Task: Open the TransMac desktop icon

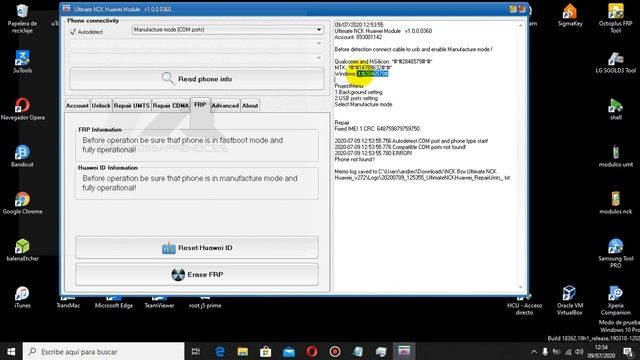Action: (x=68, y=303)
